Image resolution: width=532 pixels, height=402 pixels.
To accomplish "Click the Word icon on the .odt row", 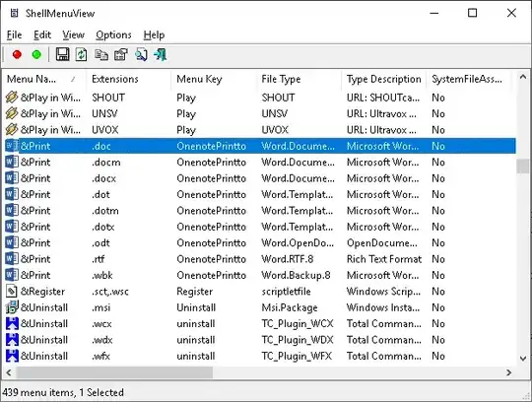I will click(x=12, y=242).
